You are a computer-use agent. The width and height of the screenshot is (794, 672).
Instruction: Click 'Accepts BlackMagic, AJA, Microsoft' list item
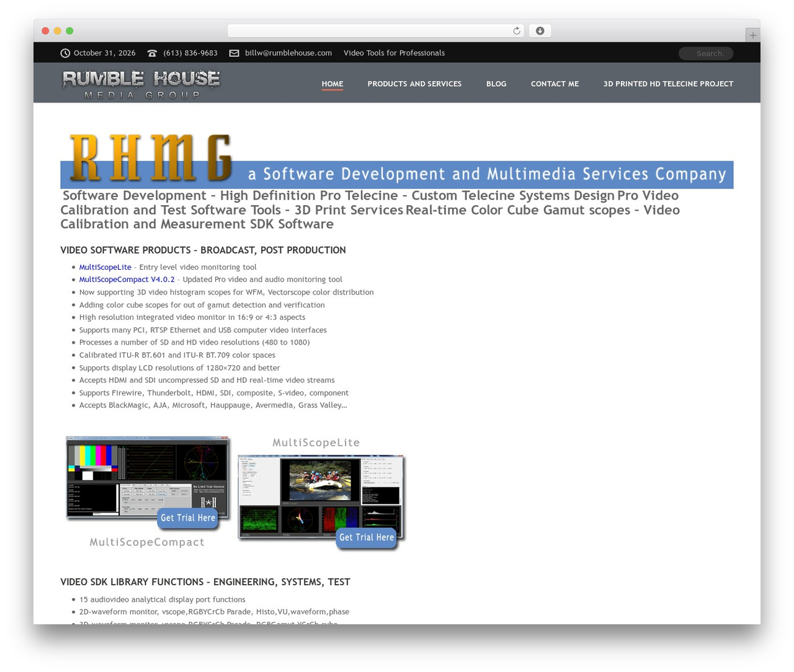tap(213, 405)
